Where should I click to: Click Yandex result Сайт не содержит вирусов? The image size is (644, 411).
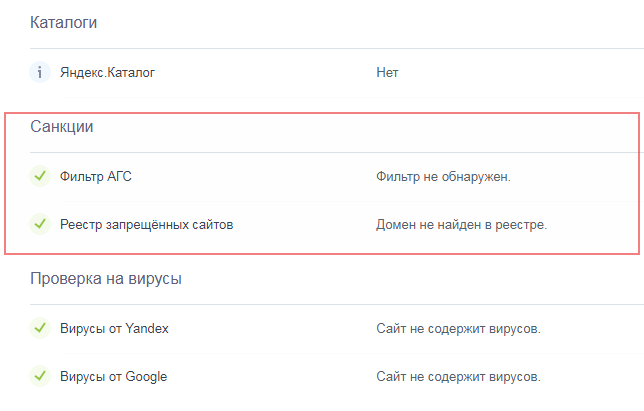[458, 329]
